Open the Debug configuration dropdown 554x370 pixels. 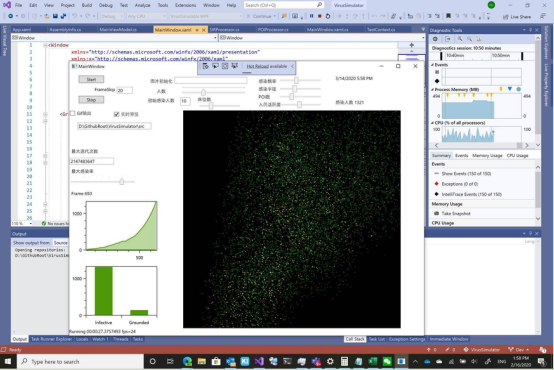pos(112,16)
